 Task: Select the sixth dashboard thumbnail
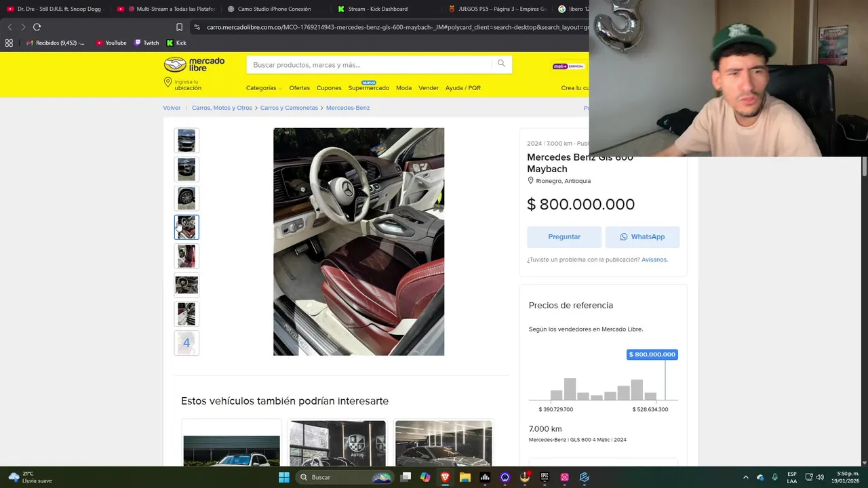coord(186,285)
